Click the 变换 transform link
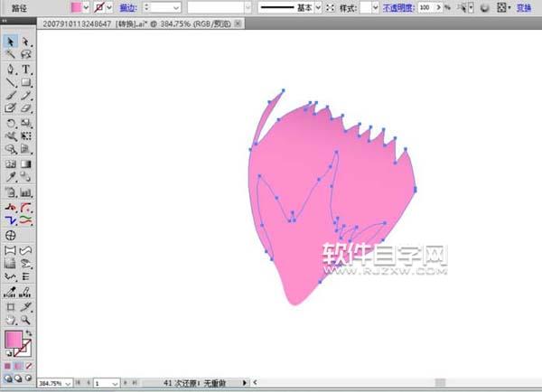The image size is (542, 392). (x=523, y=7)
